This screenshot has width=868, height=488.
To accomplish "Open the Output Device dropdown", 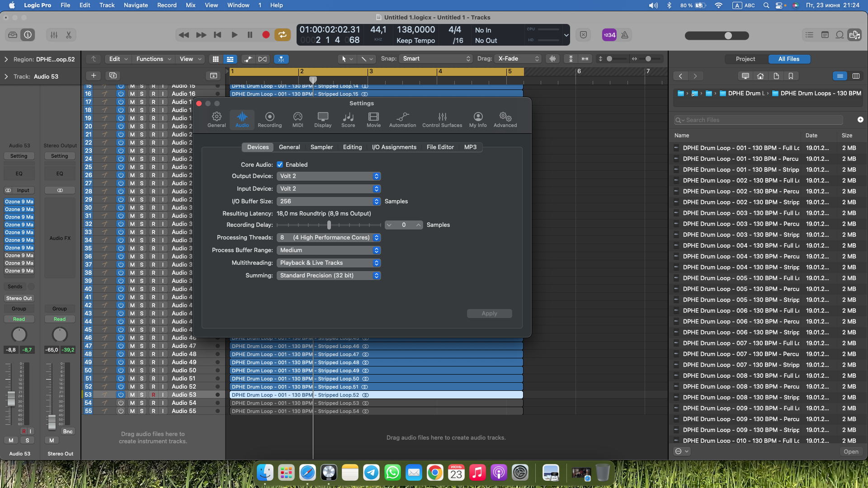I will pyautogui.click(x=329, y=176).
